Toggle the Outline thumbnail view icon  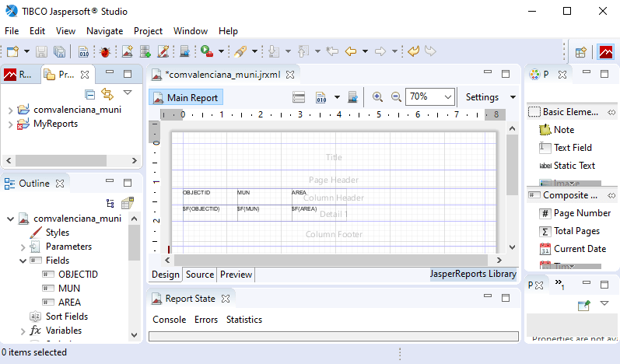click(128, 203)
